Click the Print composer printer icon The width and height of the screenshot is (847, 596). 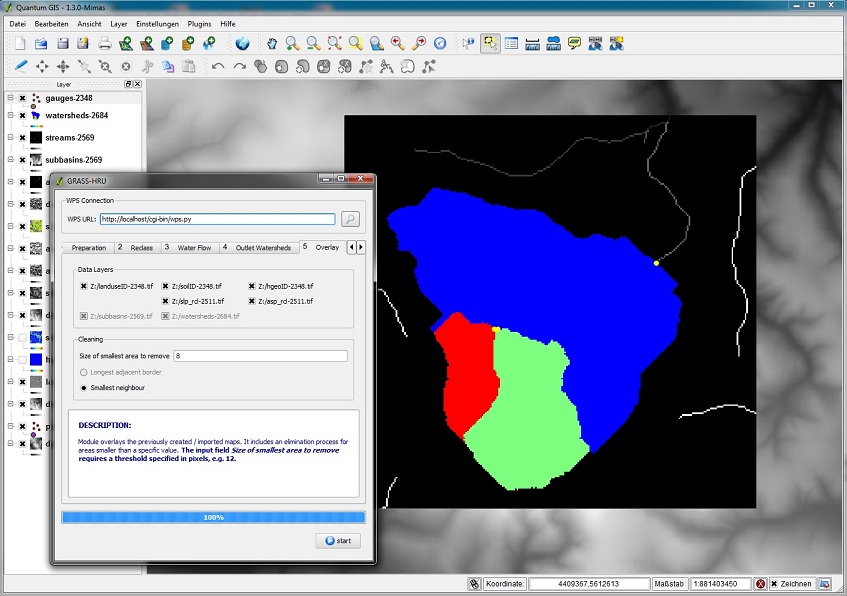(104, 43)
